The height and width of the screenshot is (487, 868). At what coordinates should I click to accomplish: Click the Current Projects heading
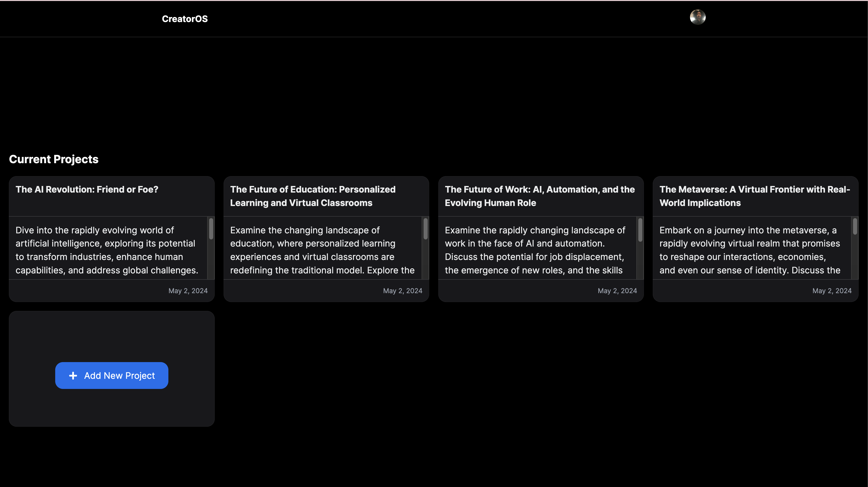click(x=54, y=159)
